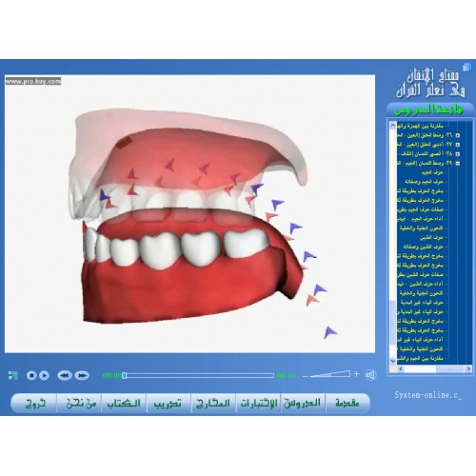Collapse lesson 29 in the tree

[458, 163]
